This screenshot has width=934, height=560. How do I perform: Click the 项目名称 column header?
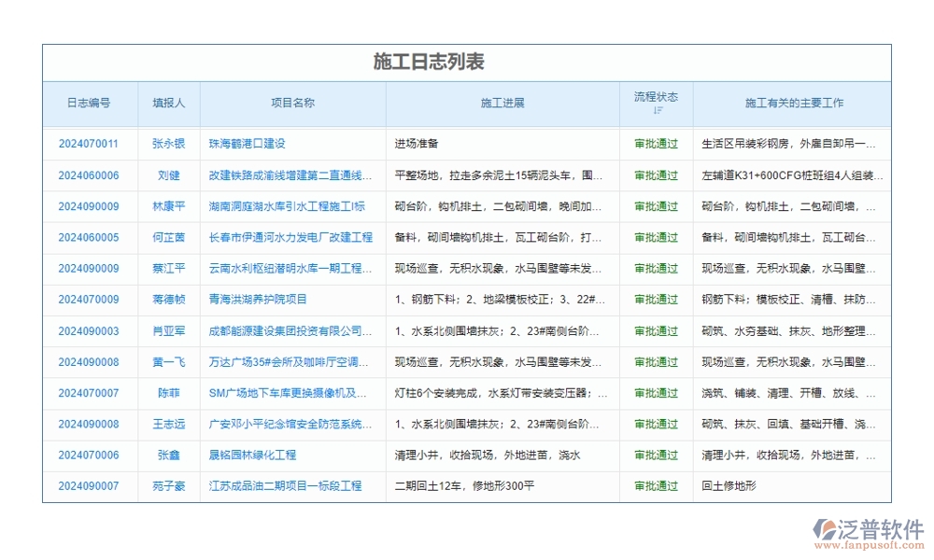[x=290, y=104]
